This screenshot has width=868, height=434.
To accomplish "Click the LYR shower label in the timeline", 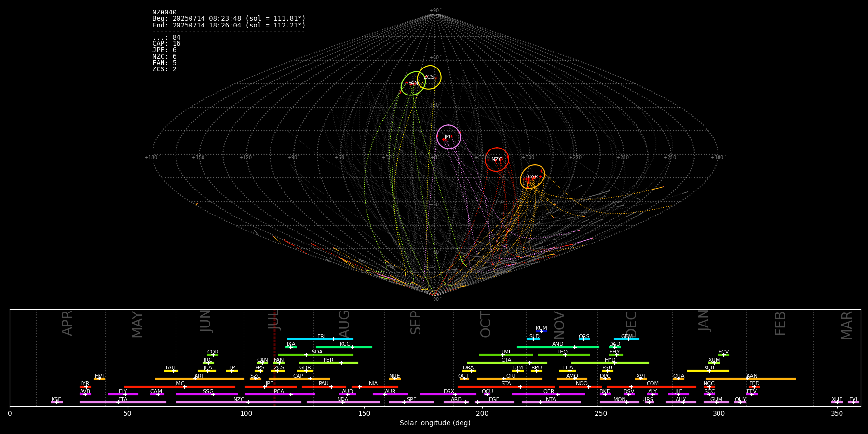I will tap(85, 384).
